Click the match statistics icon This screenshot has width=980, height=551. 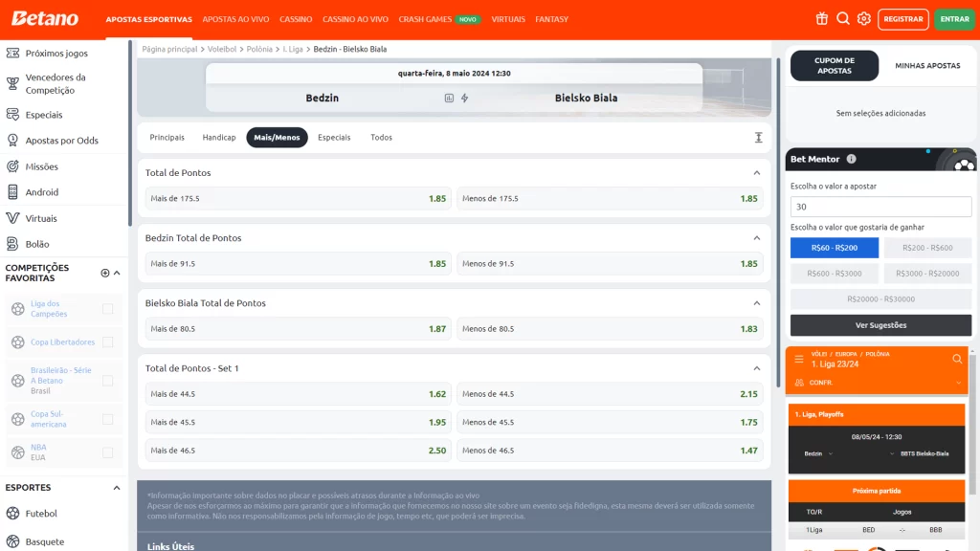coord(449,99)
